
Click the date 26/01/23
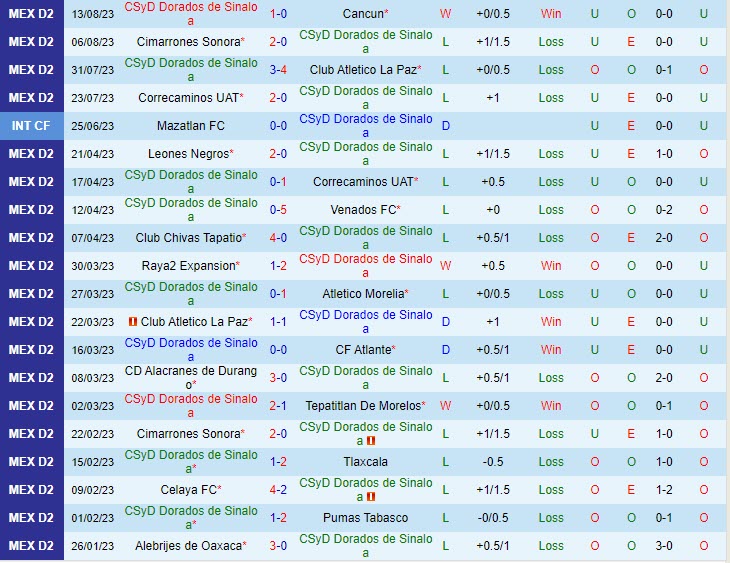[93, 546]
